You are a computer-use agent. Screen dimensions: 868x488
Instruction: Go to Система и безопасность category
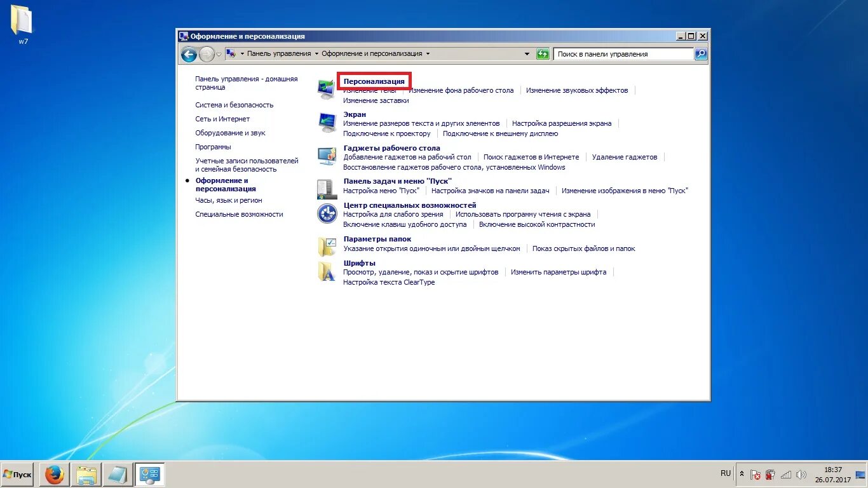tap(234, 105)
